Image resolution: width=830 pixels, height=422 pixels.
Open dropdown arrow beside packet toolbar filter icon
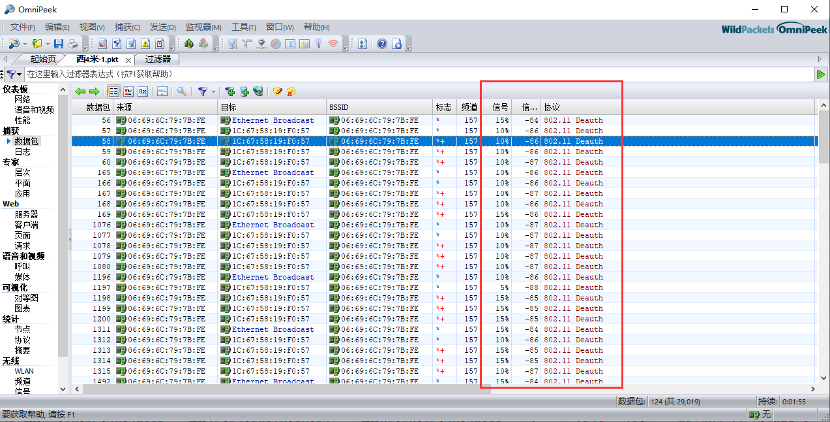213,92
